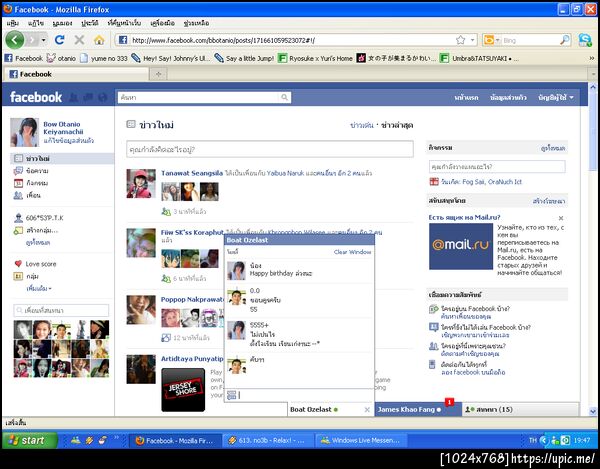Click the events input box in right column
Image resolution: width=600 pixels, height=469 pixels.
497,167
